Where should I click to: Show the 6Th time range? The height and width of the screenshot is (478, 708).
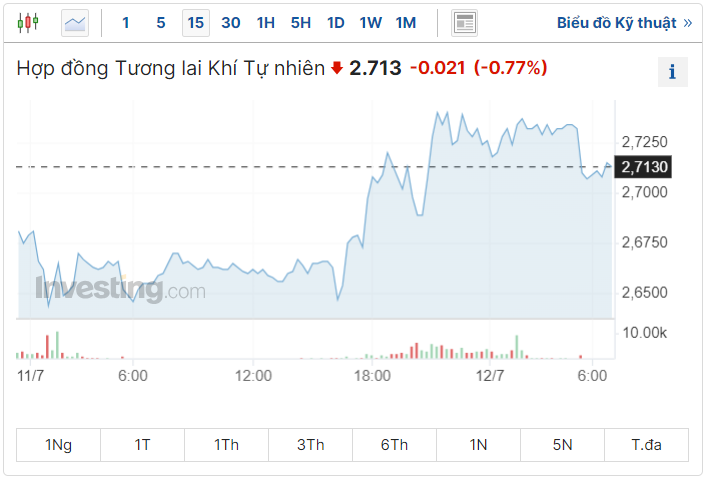[x=394, y=445]
